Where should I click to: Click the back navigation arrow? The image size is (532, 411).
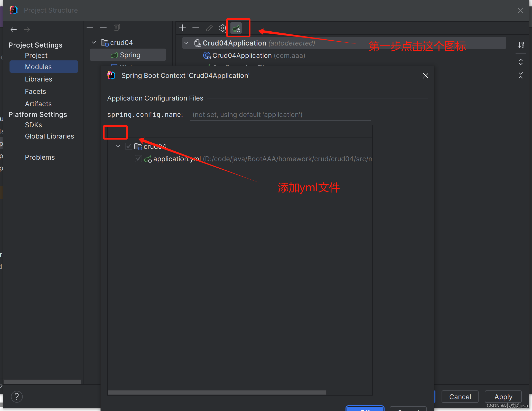[13, 29]
